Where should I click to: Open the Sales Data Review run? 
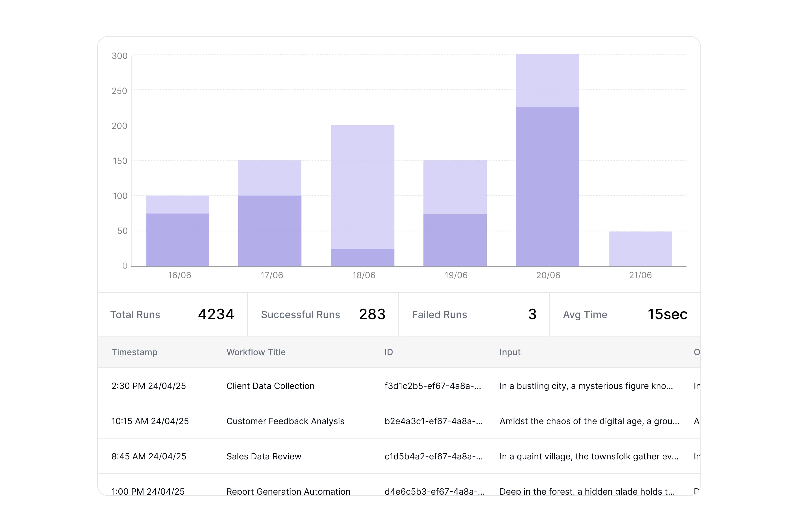[264, 456]
